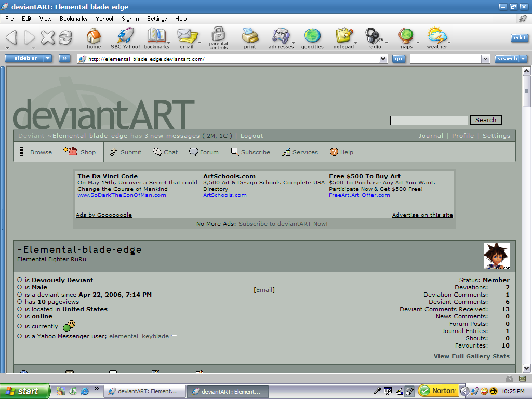This screenshot has height=399, width=532.
Task: Open the search button options arrow
Action: click(x=524, y=59)
